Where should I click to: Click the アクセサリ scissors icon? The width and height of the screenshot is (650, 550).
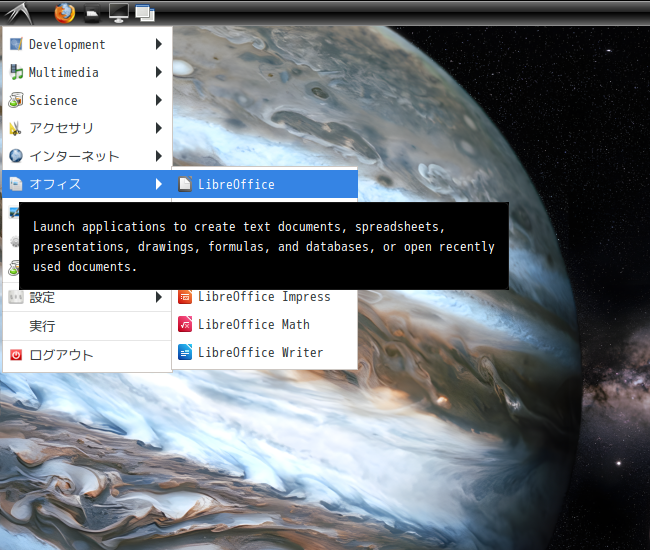(x=16, y=128)
